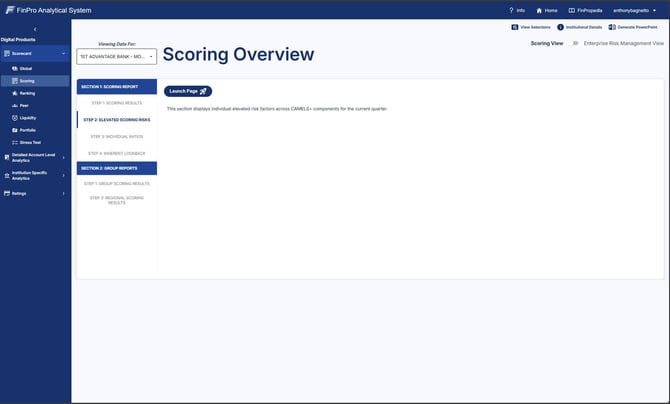Click the Scorecard icon in sidebar
670x404 pixels.
pos(6,53)
